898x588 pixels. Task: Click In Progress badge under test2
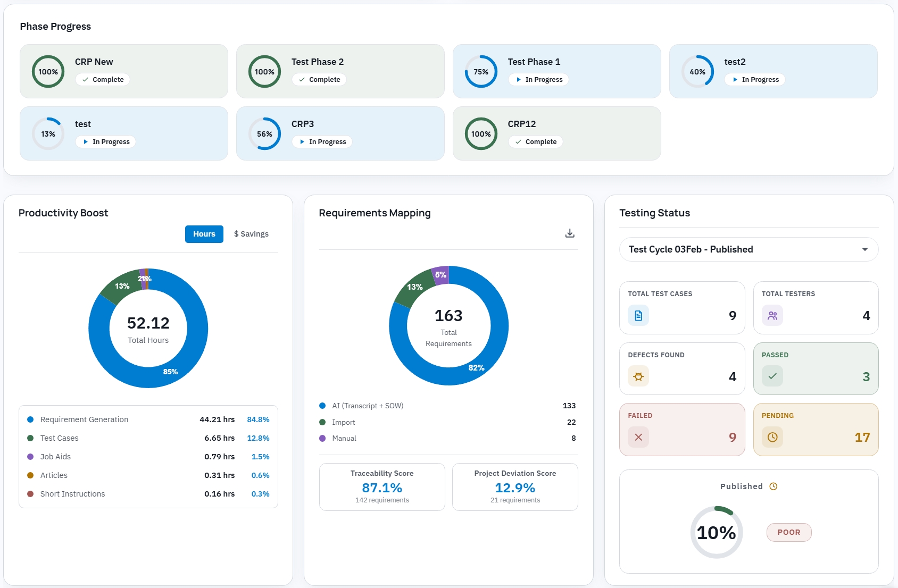755,80
